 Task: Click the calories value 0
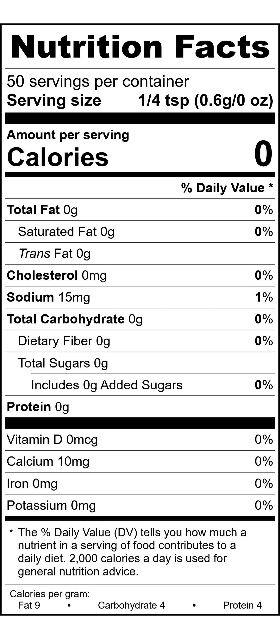pyautogui.click(x=263, y=154)
